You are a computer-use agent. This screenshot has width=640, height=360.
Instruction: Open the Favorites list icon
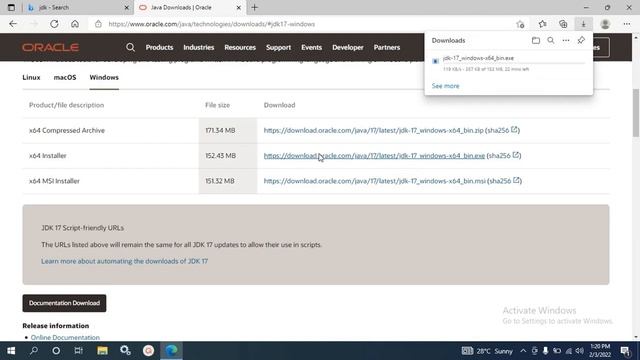542,24
